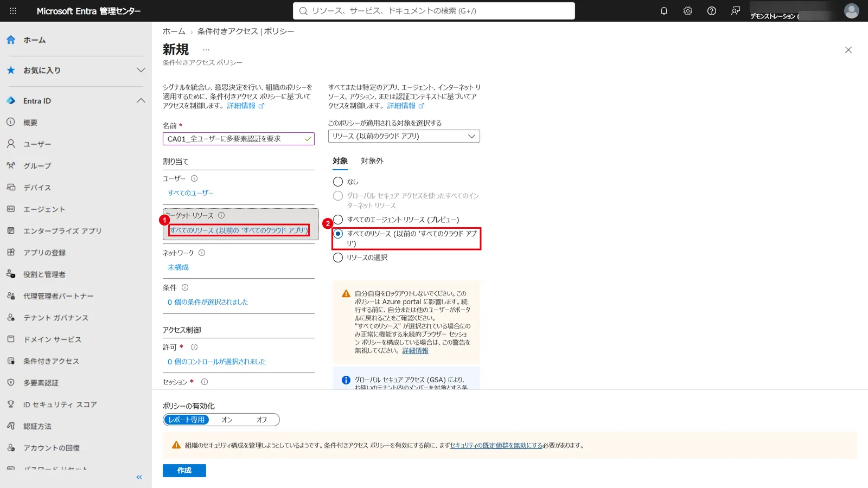Click the 作成 button
This screenshot has width=868, height=488.
(x=184, y=471)
